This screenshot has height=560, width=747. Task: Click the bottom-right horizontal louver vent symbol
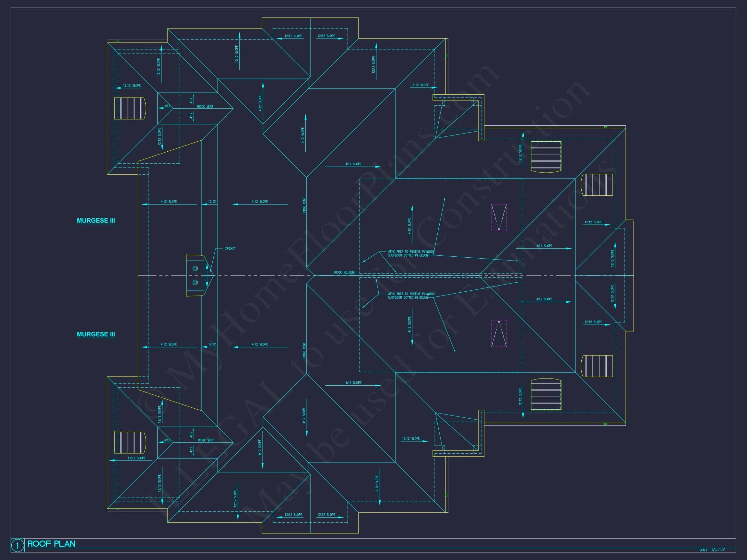tap(546, 394)
